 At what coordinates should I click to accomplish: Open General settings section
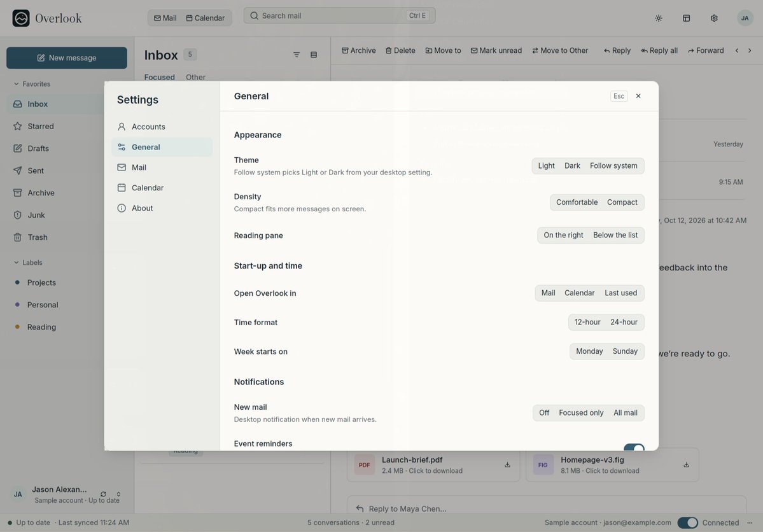[162, 147]
